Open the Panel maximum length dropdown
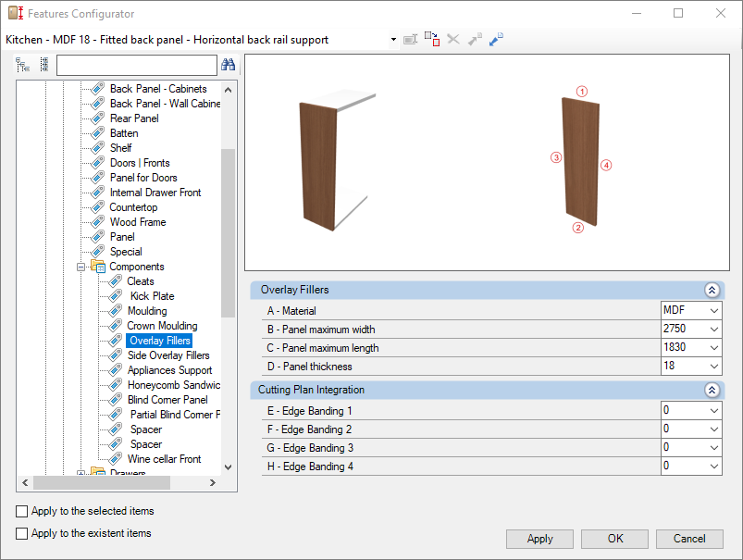 pyautogui.click(x=714, y=347)
